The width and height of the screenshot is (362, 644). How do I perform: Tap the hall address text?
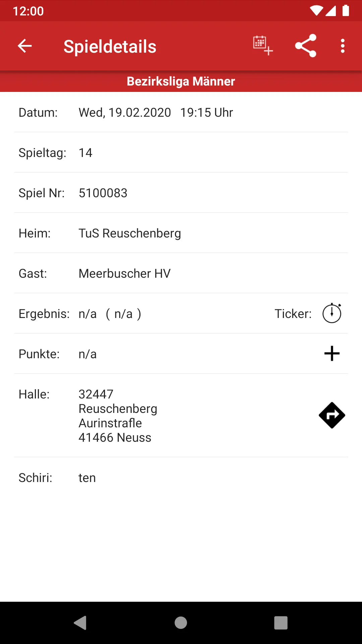click(x=118, y=416)
